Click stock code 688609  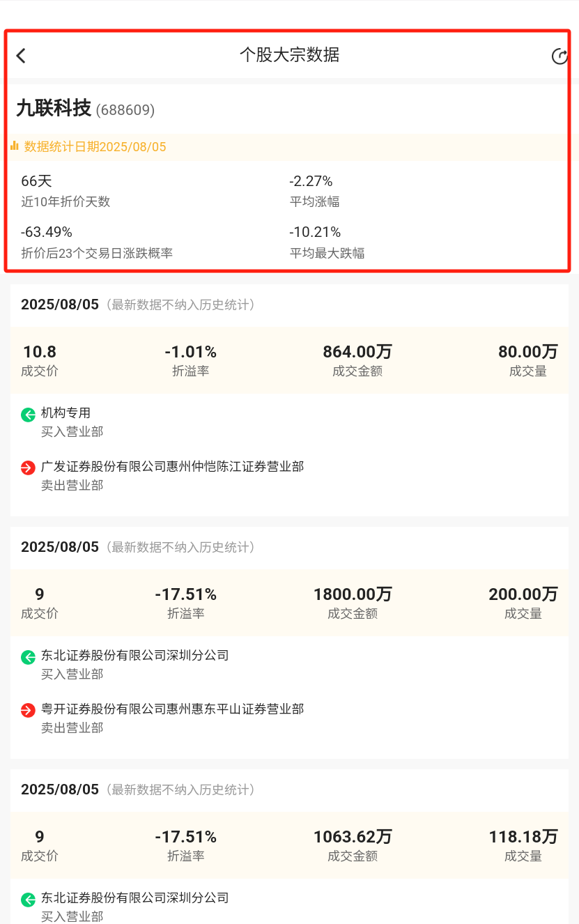pos(125,110)
